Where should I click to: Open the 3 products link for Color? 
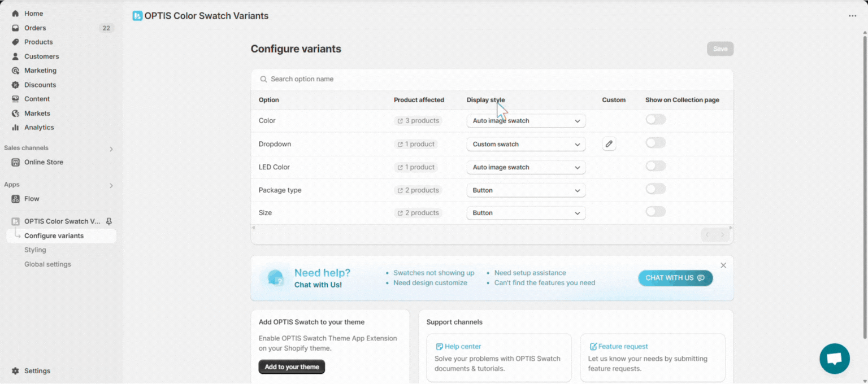pyautogui.click(x=418, y=121)
